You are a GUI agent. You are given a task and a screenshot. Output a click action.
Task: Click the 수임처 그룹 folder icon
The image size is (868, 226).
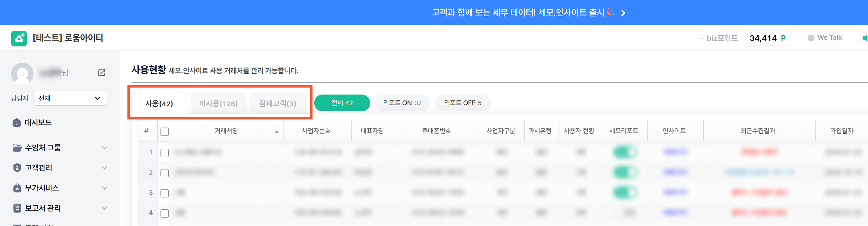(x=17, y=148)
